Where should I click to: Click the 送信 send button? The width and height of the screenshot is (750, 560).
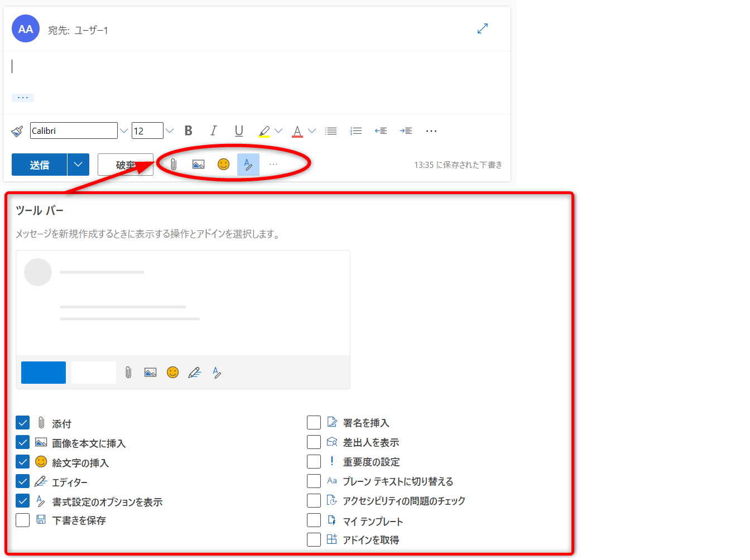click(39, 165)
